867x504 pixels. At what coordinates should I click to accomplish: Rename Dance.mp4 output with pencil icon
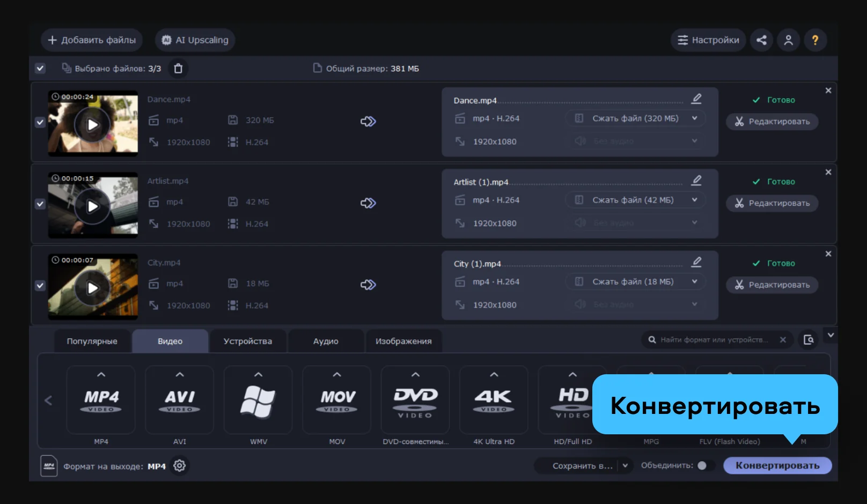tap(696, 99)
